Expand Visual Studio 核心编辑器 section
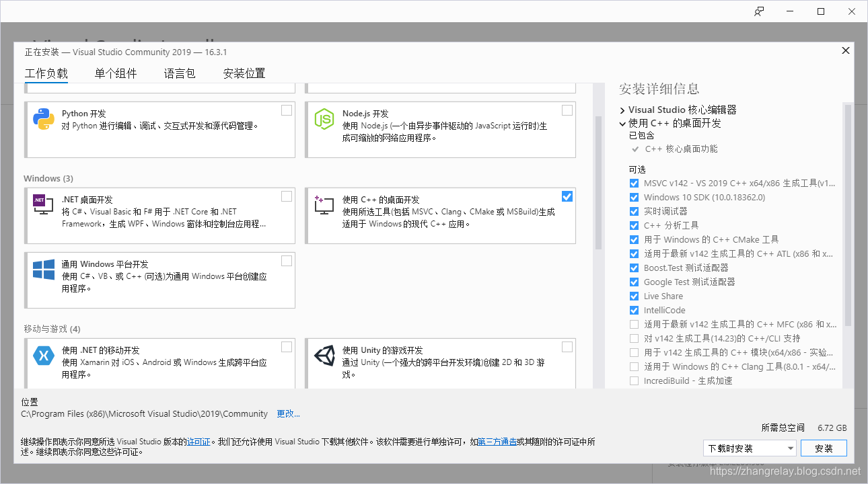Screen dimensions: 868x484 pos(622,110)
